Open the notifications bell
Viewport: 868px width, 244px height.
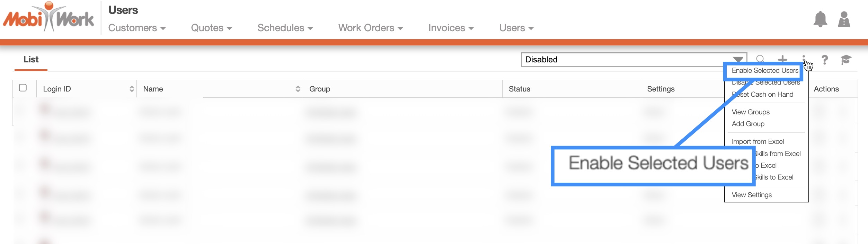(x=820, y=19)
